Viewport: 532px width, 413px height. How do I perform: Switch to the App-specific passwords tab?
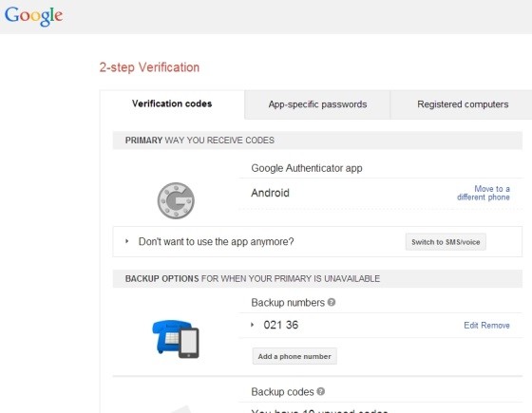(317, 104)
